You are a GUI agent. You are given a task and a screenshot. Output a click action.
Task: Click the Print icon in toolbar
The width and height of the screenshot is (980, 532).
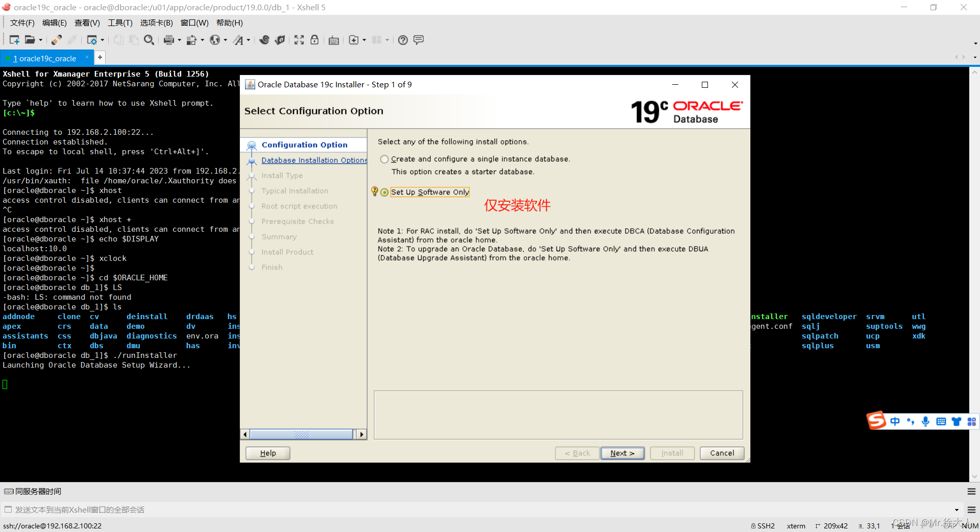click(x=169, y=40)
